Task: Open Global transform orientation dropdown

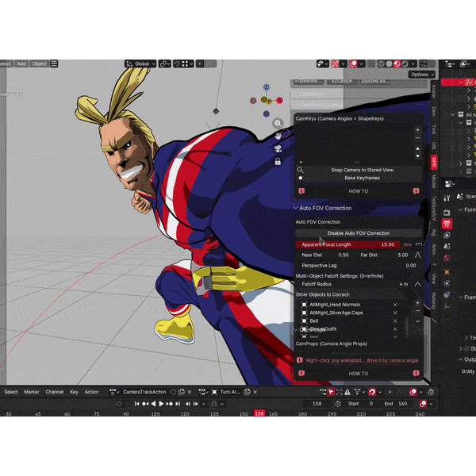Action: click(140, 63)
